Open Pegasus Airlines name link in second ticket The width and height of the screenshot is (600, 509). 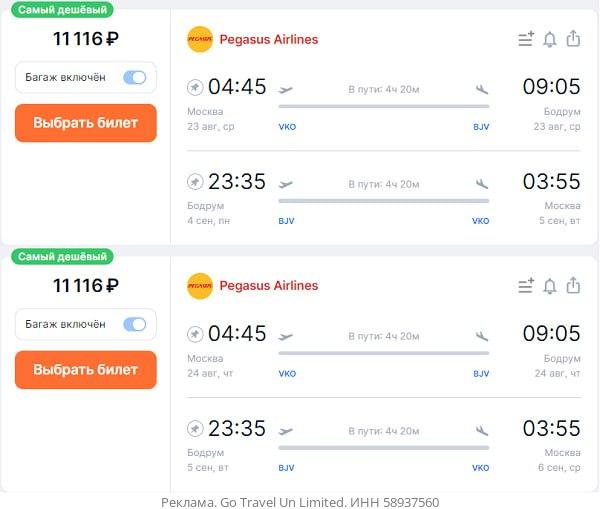[x=268, y=286]
